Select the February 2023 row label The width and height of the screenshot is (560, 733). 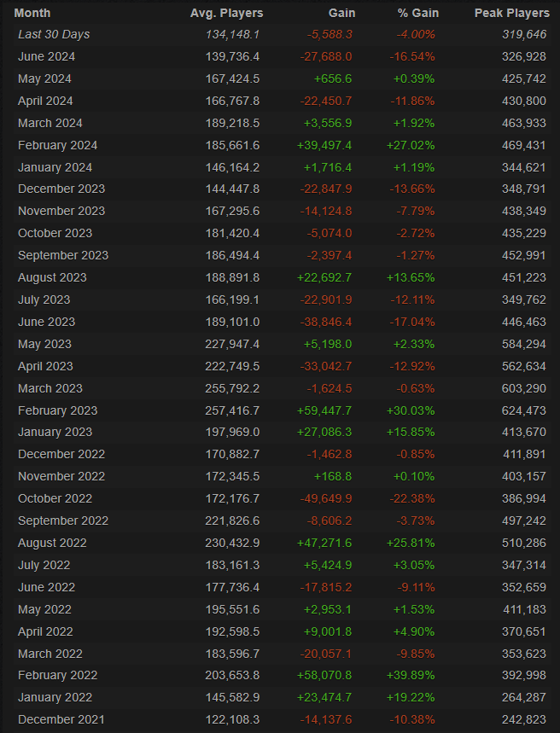point(57,410)
